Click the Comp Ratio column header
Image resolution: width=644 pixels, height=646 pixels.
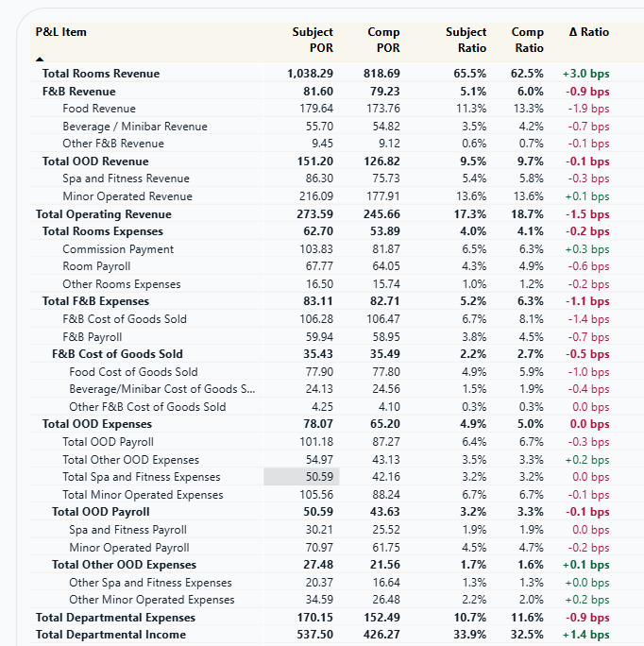(x=528, y=40)
